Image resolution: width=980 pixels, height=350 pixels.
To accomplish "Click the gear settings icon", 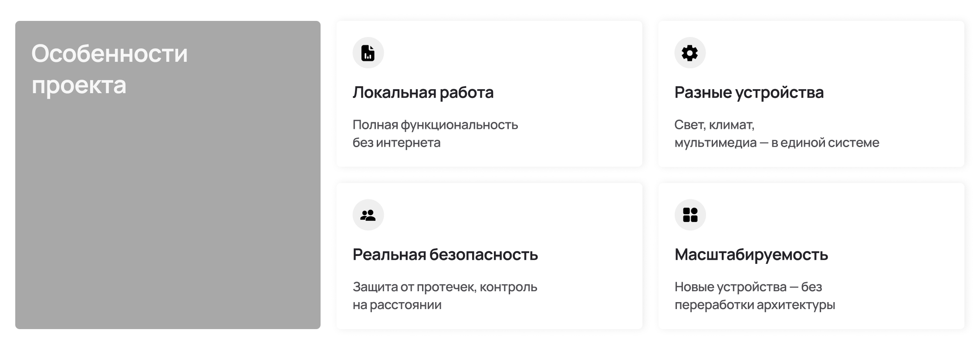I will 690,53.
